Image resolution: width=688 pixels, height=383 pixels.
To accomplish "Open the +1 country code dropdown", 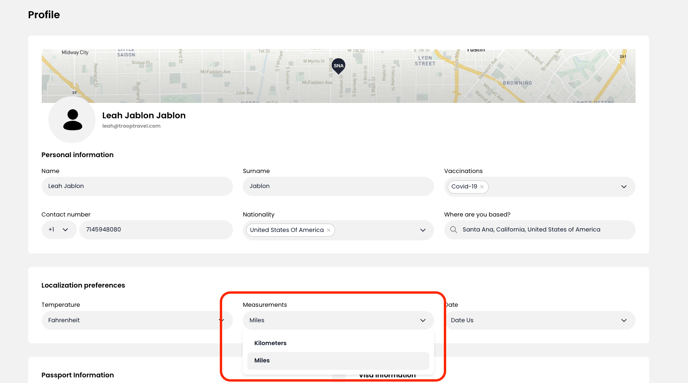I will 59,230.
